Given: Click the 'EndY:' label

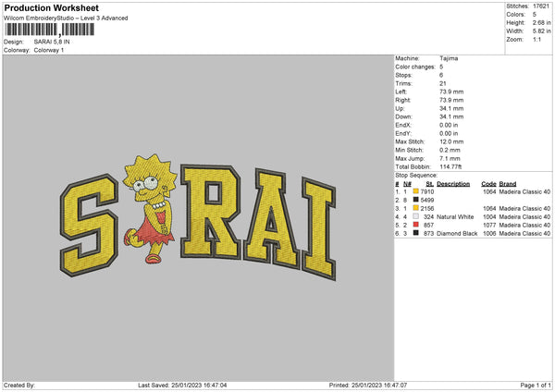Looking at the screenshot, I should 403,133.
